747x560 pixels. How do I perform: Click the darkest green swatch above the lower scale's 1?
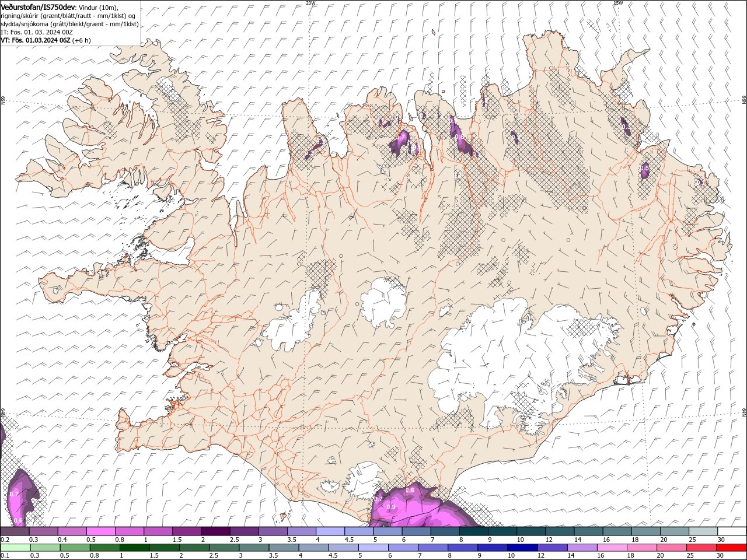click(134, 548)
